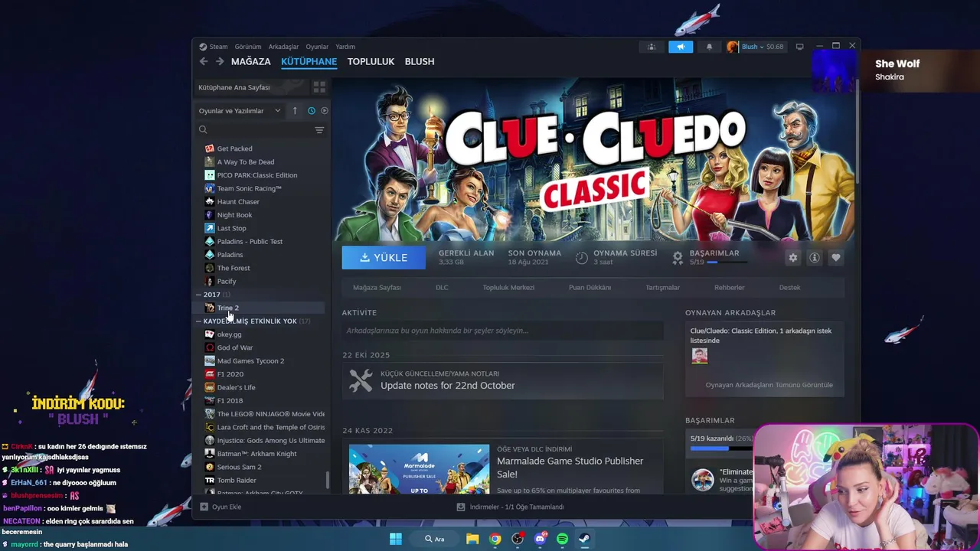Open the Steam menu

218,47
